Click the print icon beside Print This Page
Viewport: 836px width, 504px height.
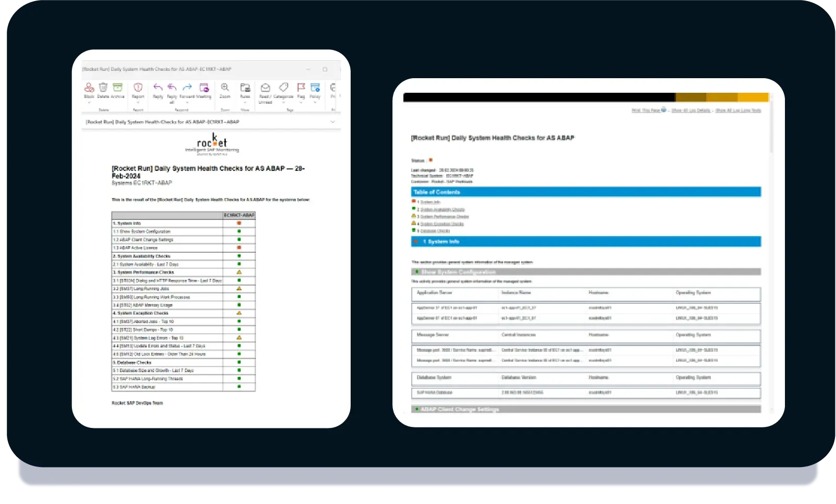click(x=663, y=110)
